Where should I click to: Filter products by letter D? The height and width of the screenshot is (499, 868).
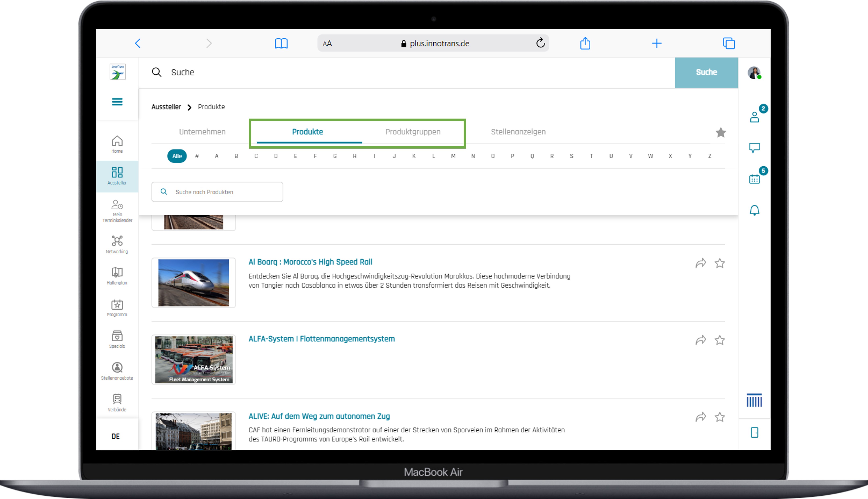tap(276, 156)
